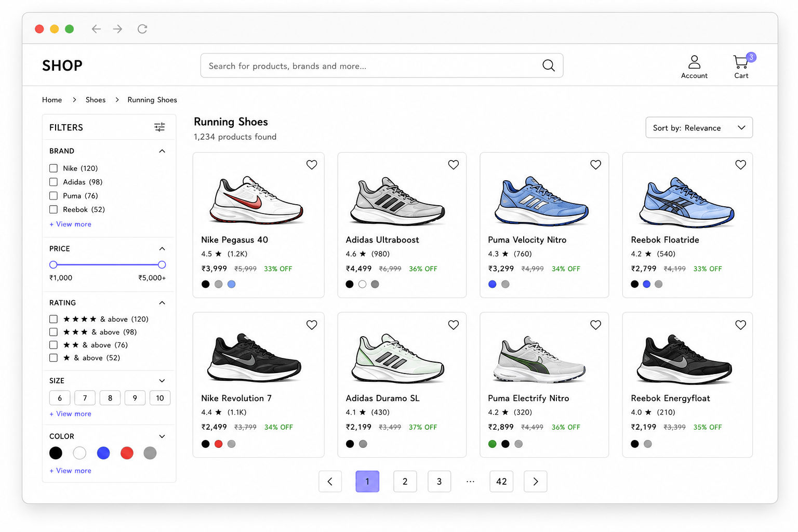Wishlist heart on Reebok Energyfloat
The width and height of the screenshot is (798, 532).
click(741, 325)
